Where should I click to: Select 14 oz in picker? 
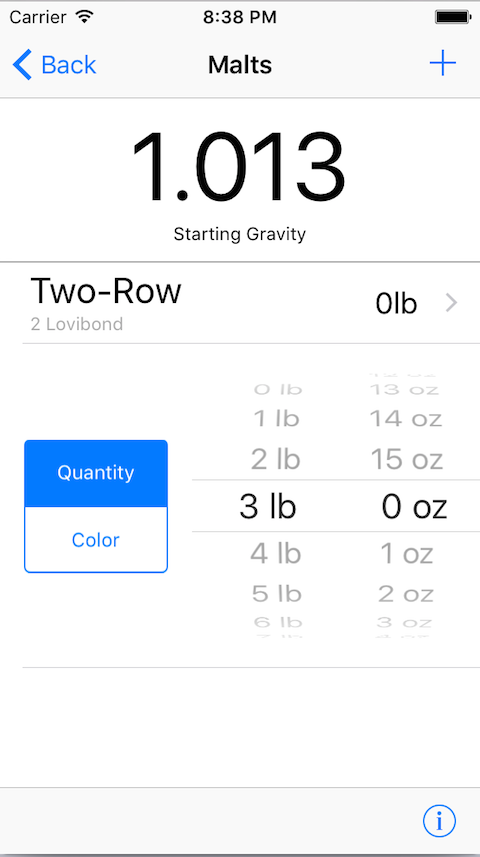point(406,419)
